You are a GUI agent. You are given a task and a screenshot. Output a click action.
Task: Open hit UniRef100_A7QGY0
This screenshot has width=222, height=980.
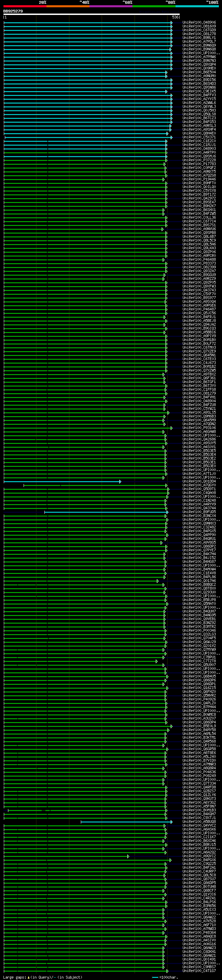pos(199,485)
